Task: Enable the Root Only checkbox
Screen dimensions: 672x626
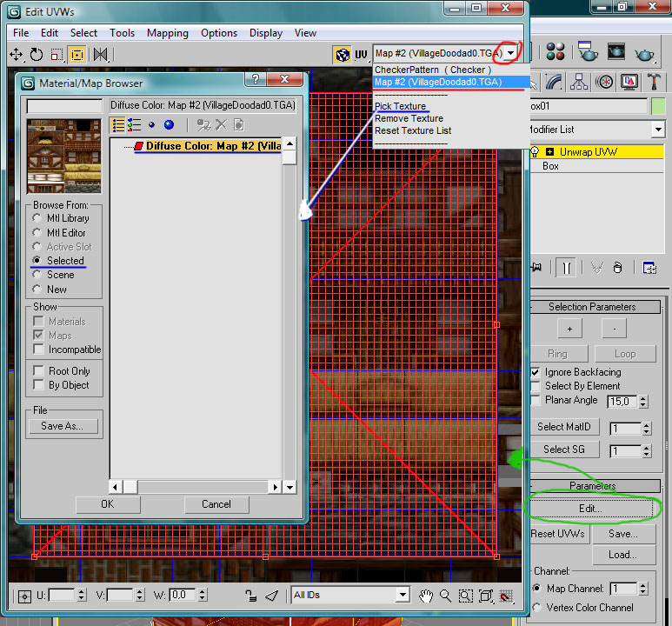Action: pyautogui.click(x=38, y=370)
